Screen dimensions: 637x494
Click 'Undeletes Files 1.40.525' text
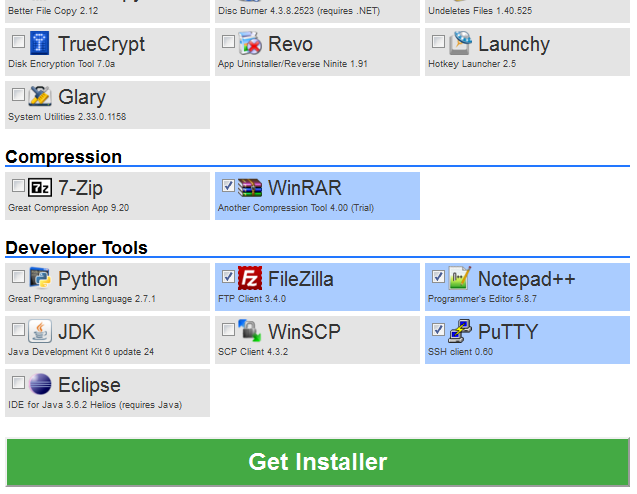[x=480, y=11]
